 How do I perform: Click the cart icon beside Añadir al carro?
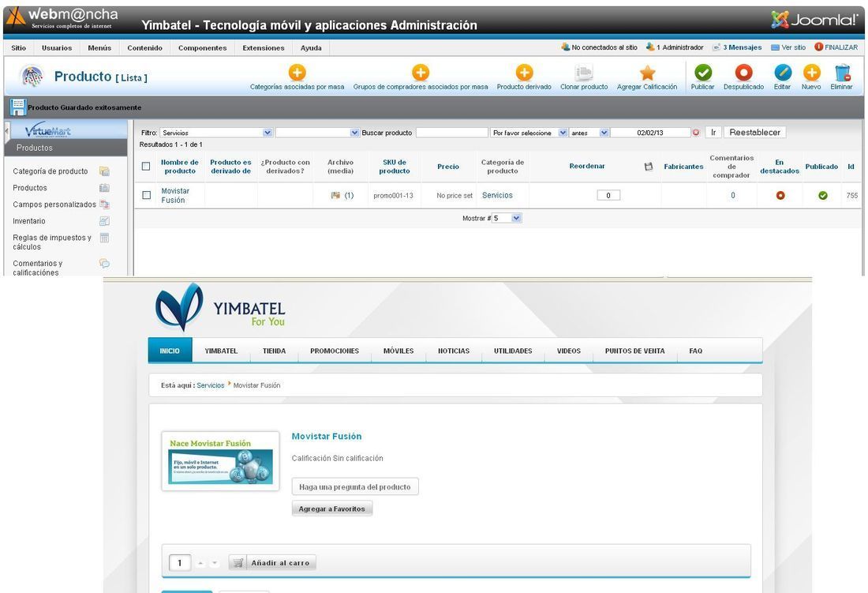[238, 563]
